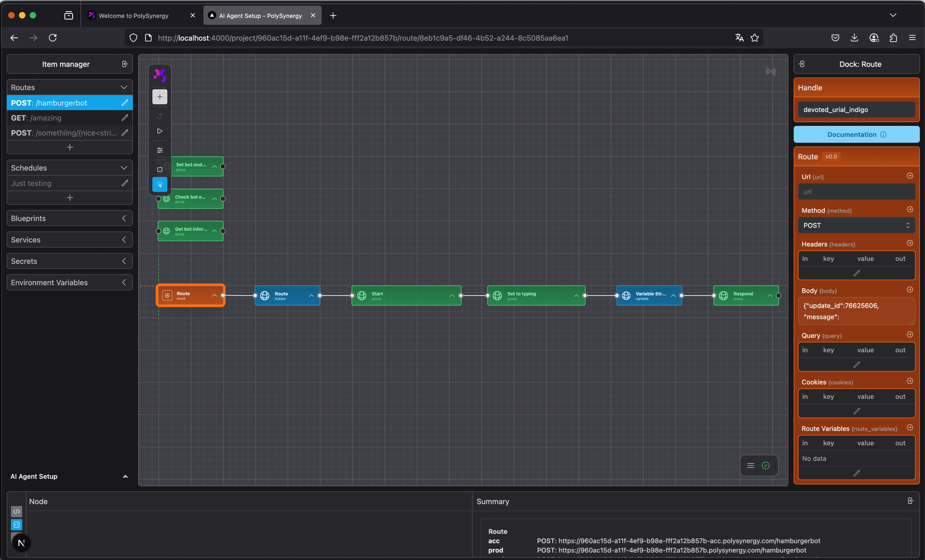Click the Next.js N dev indicator
Viewport: 925px width, 560px height.
click(21, 543)
